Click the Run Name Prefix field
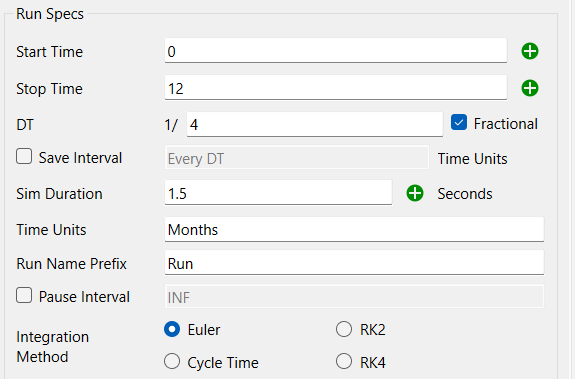Image resolution: width=575 pixels, height=379 pixels. (354, 263)
